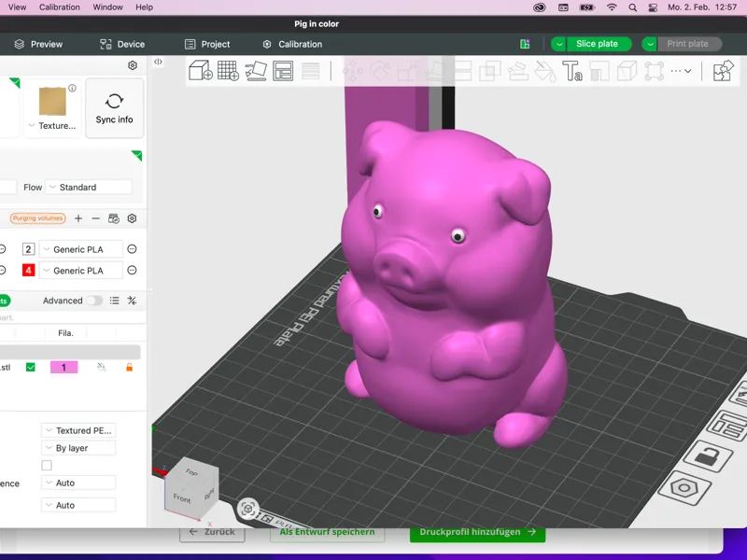
Task: Open the filament 4 Generic PLA dropdown
Action: [80, 271]
